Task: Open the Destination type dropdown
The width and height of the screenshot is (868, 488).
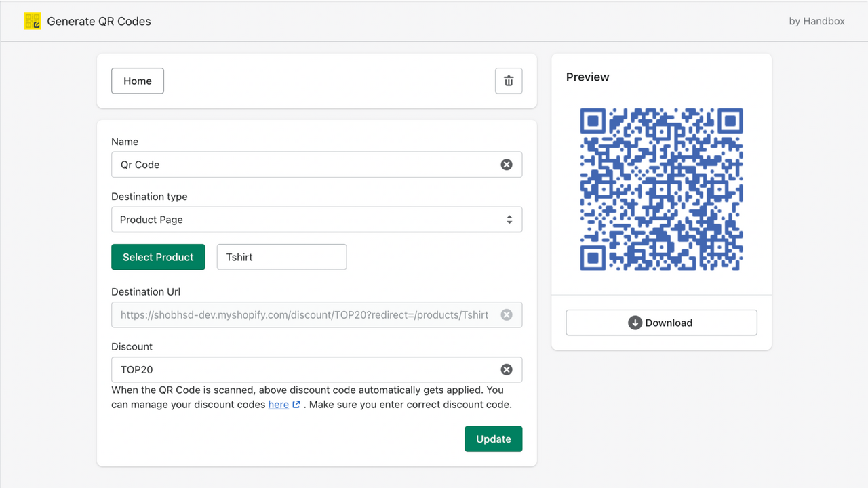Action: click(x=317, y=220)
